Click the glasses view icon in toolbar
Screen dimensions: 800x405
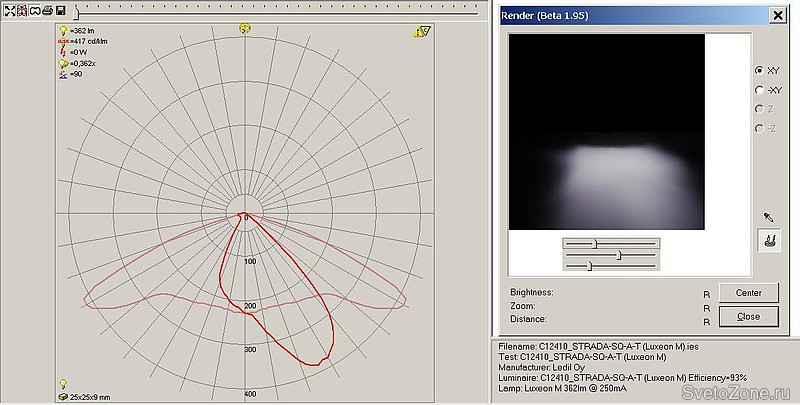coord(33,10)
